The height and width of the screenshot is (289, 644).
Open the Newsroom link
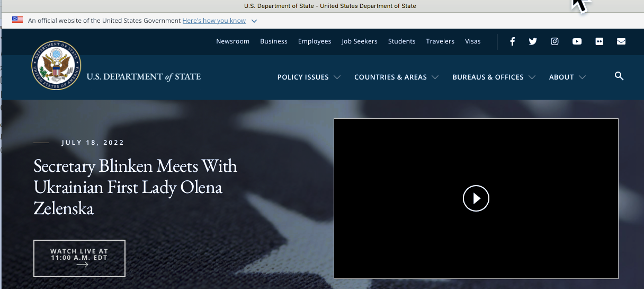[x=232, y=41]
